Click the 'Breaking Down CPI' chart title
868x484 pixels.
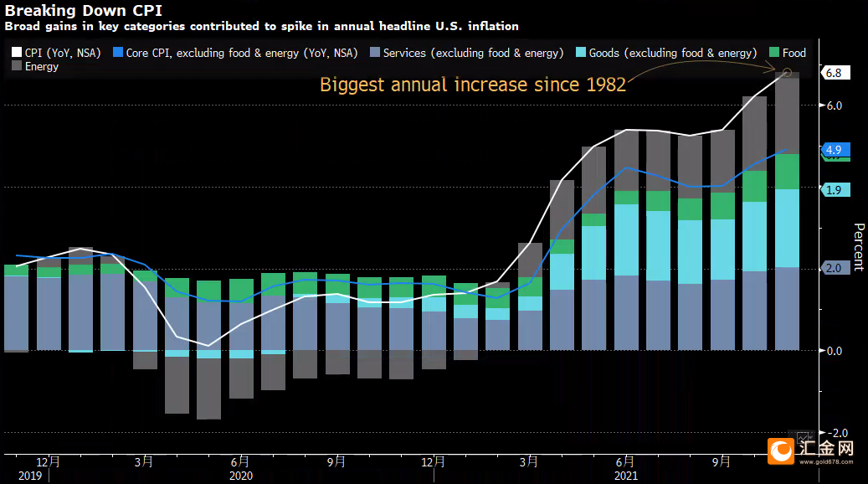[84, 10]
